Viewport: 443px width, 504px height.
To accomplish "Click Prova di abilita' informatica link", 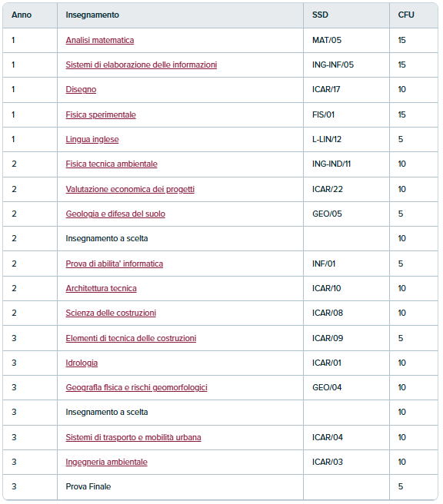I will click(x=114, y=264).
